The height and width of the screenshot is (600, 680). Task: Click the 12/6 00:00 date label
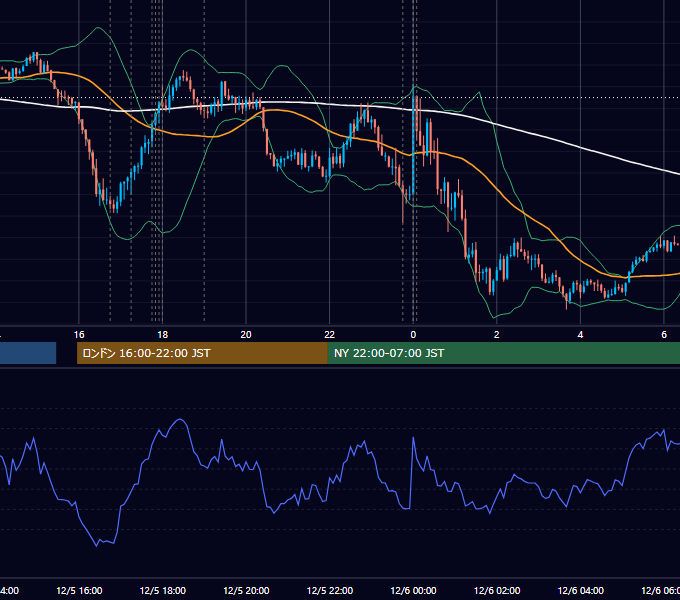tap(413, 591)
